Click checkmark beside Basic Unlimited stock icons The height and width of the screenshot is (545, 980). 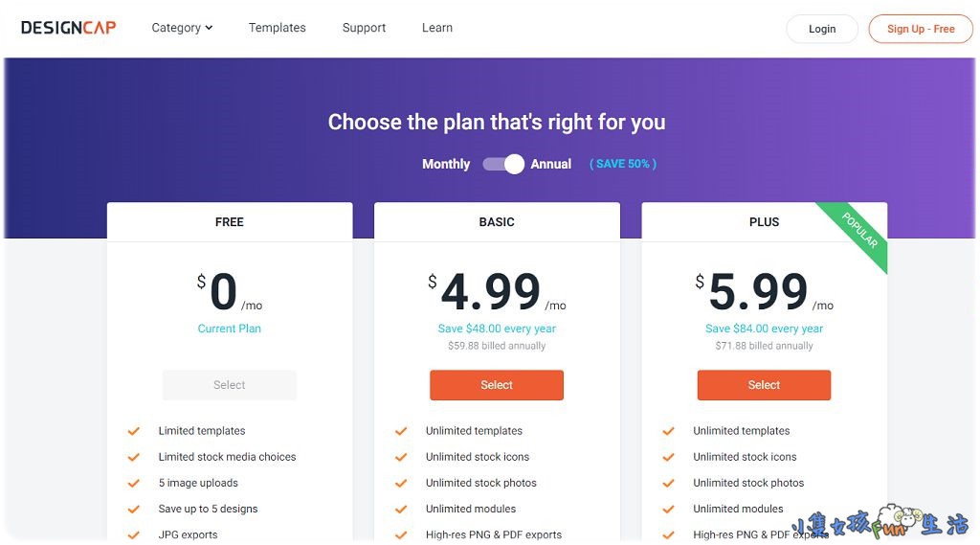pos(401,457)
